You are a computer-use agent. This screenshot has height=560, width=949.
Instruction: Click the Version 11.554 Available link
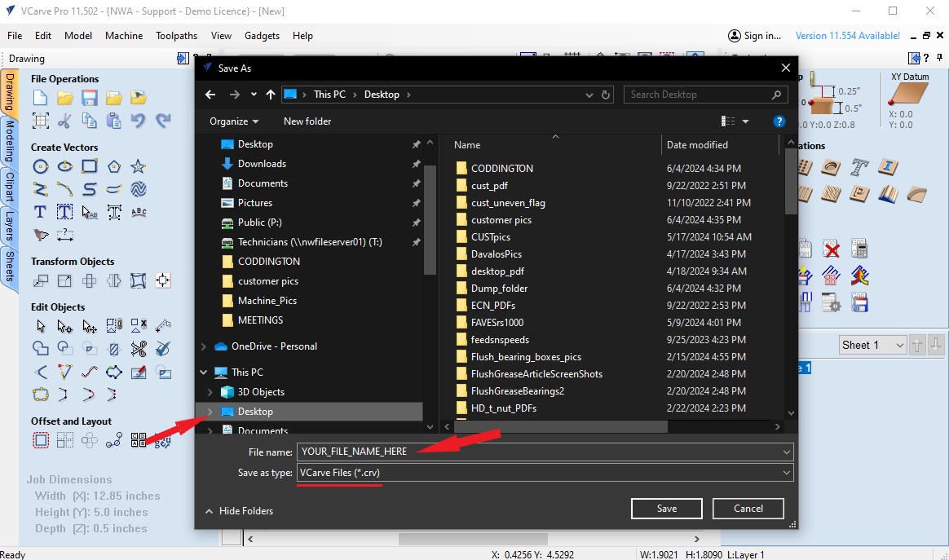847,36
